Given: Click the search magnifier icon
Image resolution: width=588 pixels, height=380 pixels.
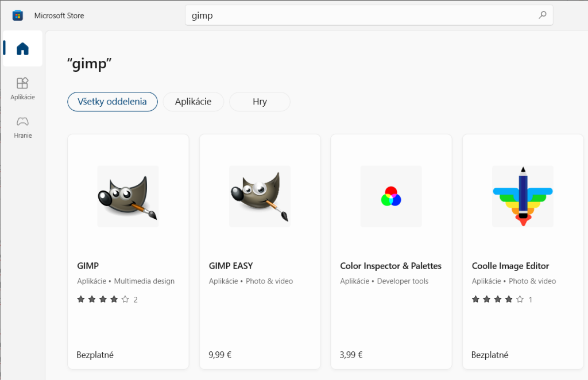Looking at the screenshot, I should [x=542, y=15].
